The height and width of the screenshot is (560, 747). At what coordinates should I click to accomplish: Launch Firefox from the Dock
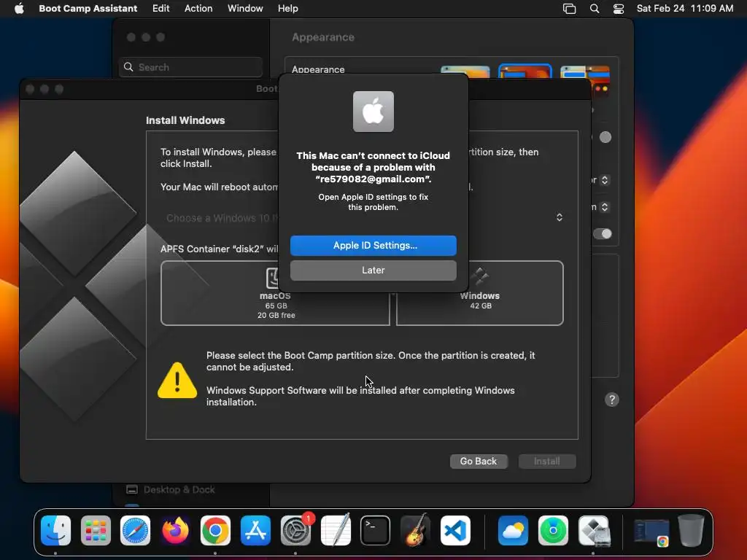click(x=175, y=530)
